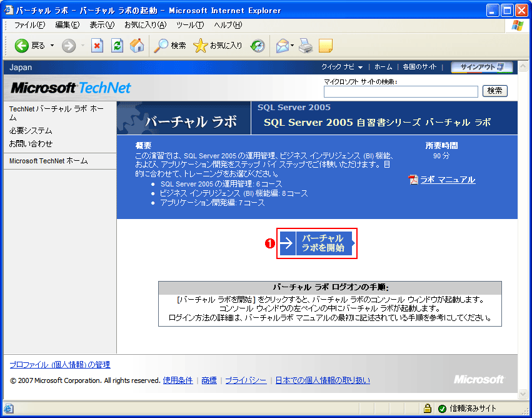Click アプリケーション開発編: 7 コース bullet
532x418 pixels.
212,203
